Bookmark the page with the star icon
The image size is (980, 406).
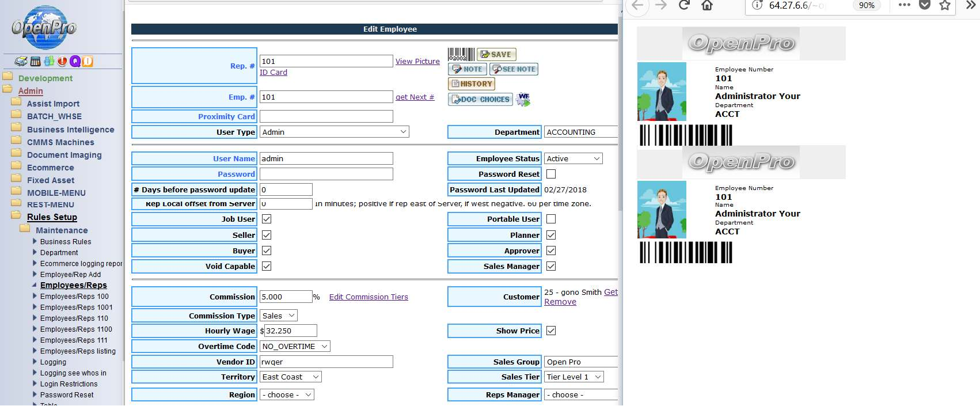[945, 5]
